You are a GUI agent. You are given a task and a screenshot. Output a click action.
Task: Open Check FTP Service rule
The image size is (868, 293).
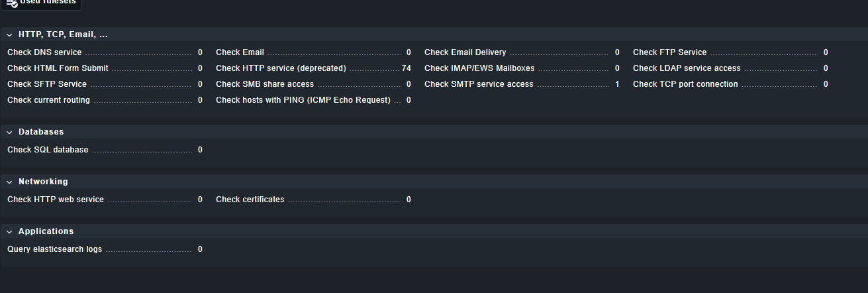[x=669, y=52]
